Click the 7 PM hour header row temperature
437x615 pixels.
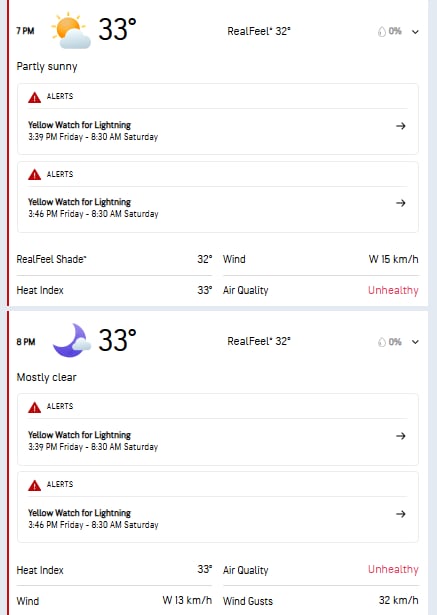point(117,30)
